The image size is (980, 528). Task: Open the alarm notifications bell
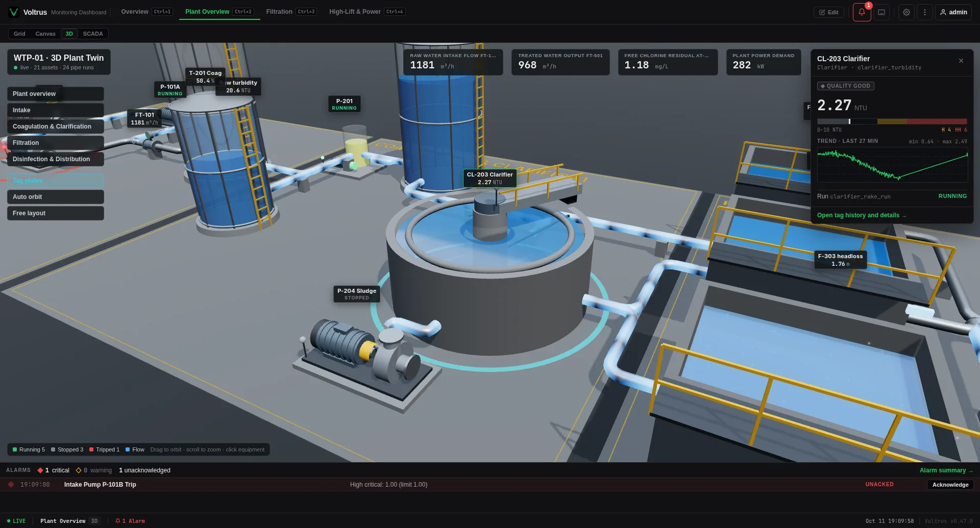coord(862,12)
